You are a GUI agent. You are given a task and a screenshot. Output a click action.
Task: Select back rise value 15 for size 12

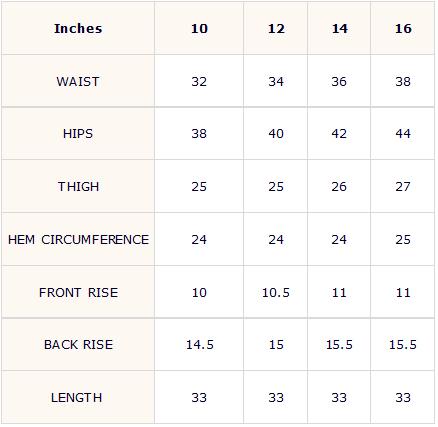pyautogui.click(x=276, y=345)
